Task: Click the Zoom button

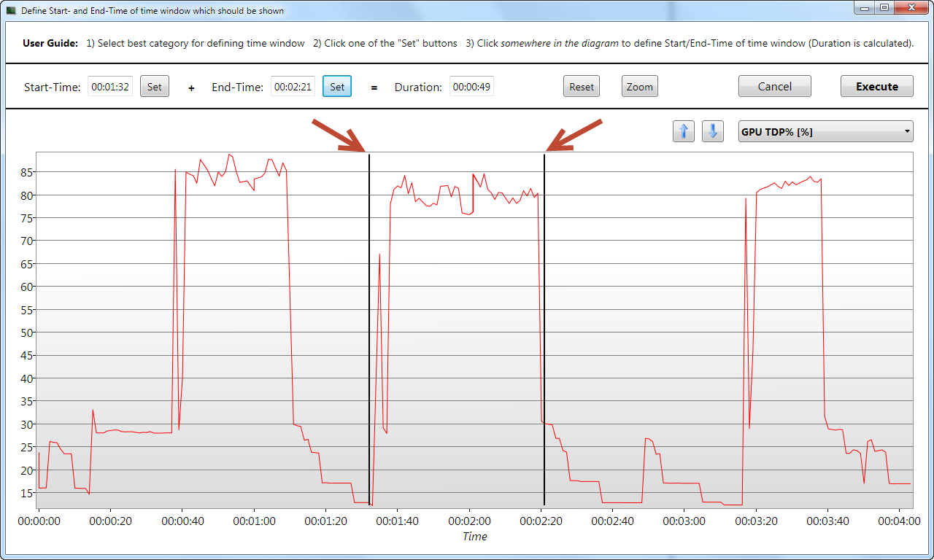Action: click(640, 86)
